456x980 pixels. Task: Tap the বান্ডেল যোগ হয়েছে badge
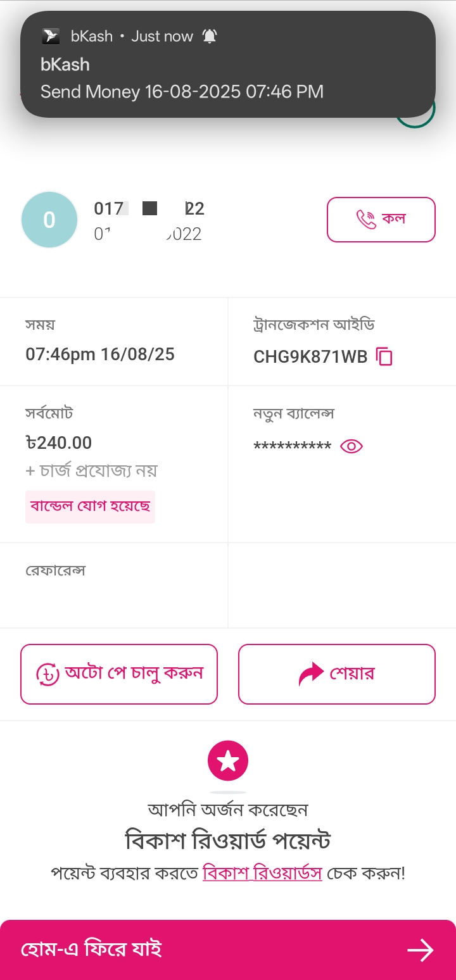90,506
